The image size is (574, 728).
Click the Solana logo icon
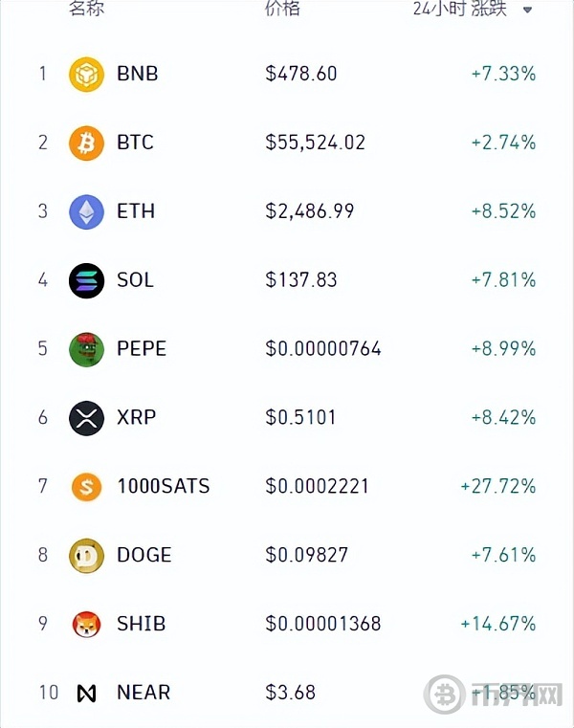click(86, 280)
